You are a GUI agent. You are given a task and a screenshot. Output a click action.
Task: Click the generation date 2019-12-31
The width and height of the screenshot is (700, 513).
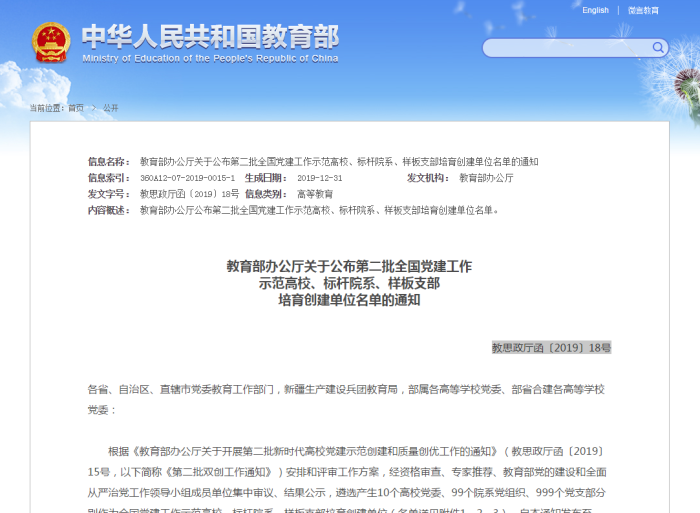[320, 178]
